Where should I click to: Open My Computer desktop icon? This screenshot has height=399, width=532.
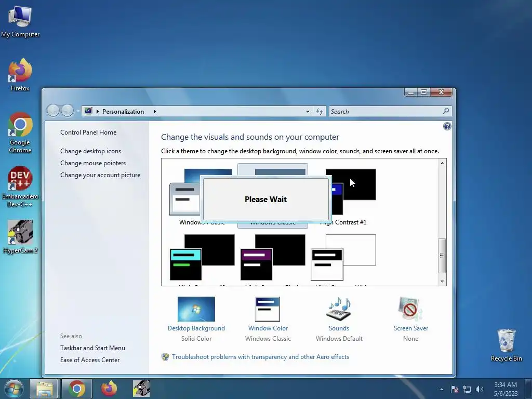click(x=20, y=22)
